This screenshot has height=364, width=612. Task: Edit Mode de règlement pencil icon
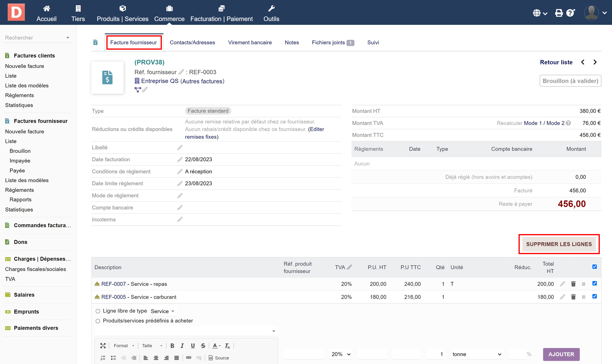180,196
